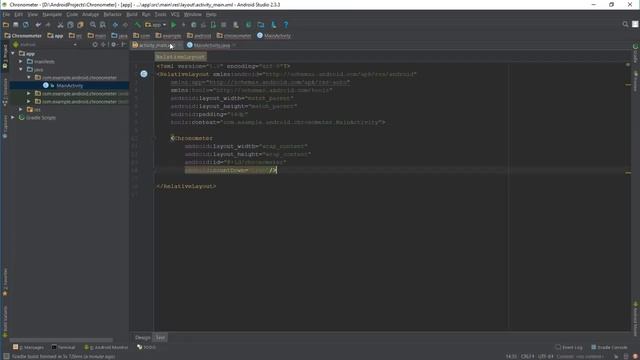Screen dimensions: 640x360
Task: Open the Messages tool window
Action: [28, 347]
